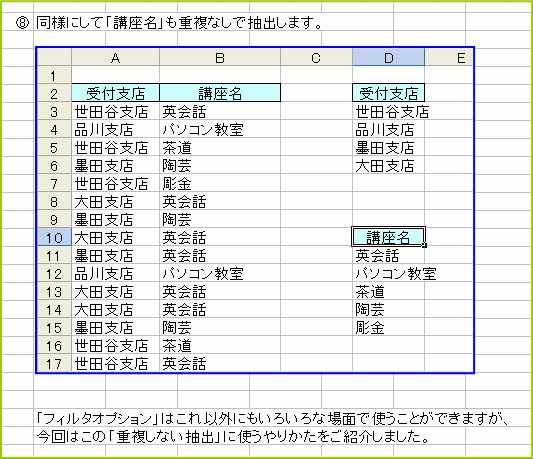Click the select-all corner of the sheet

54,57
